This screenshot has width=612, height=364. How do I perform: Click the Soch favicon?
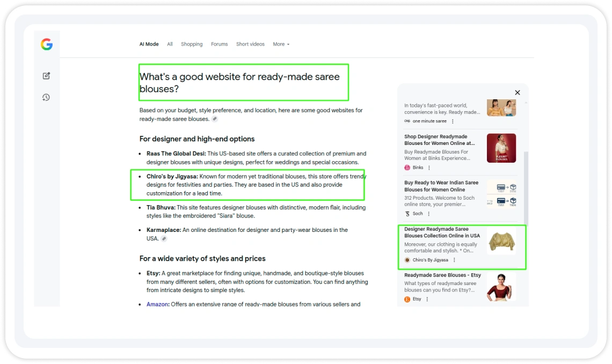(407, 214)
